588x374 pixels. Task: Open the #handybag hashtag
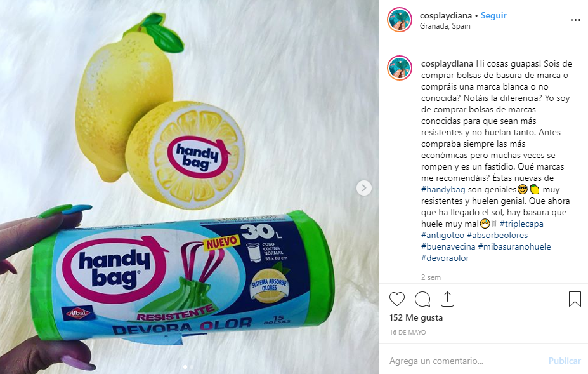point(443,190)
